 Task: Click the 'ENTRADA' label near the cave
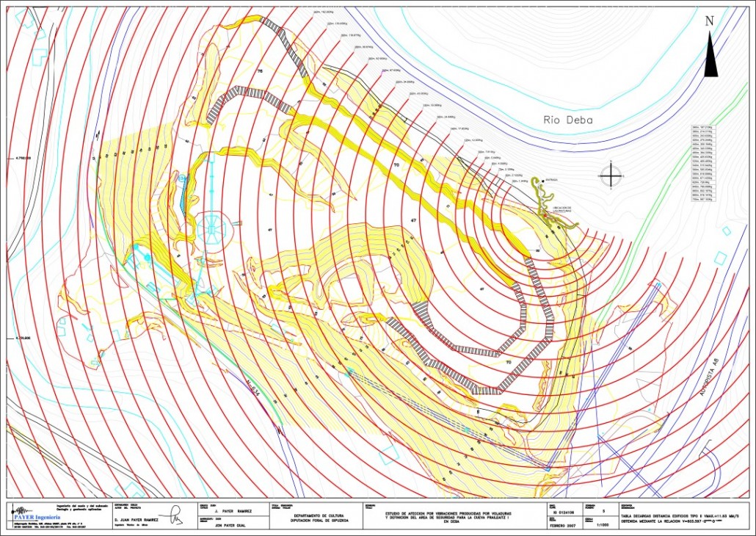[551, 179]
